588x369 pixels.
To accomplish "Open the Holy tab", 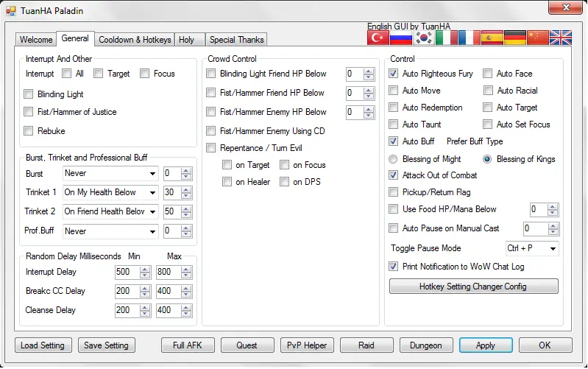I will tap(190, 40).
